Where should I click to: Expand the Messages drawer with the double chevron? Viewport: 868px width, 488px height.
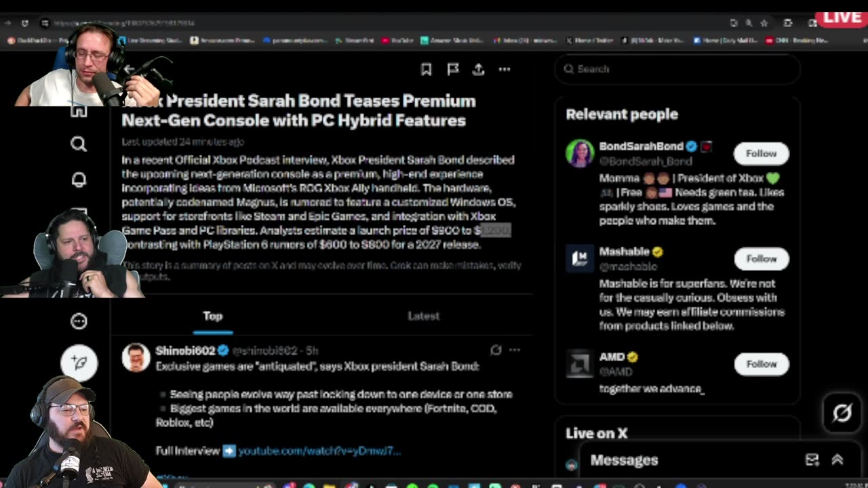[837, 460]
